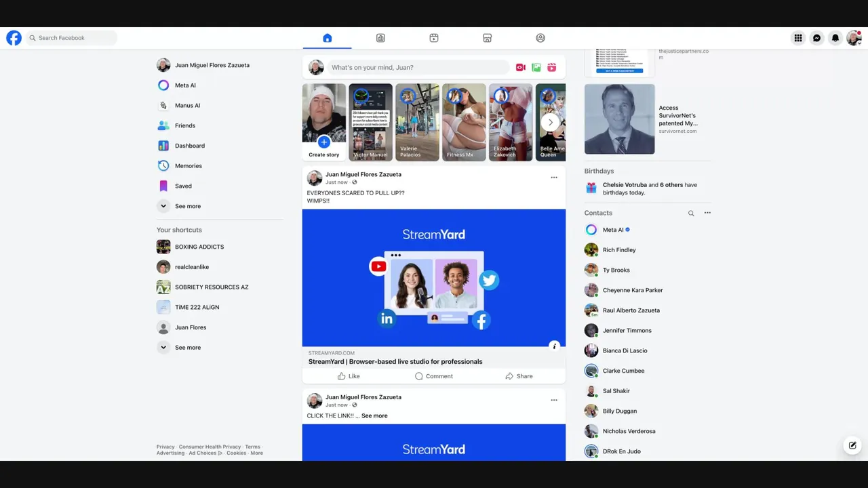Image resolution: width=868 pixels, height=488 pixels.
Task: Open StreamYard link preview image
Action: pos(434,278)
